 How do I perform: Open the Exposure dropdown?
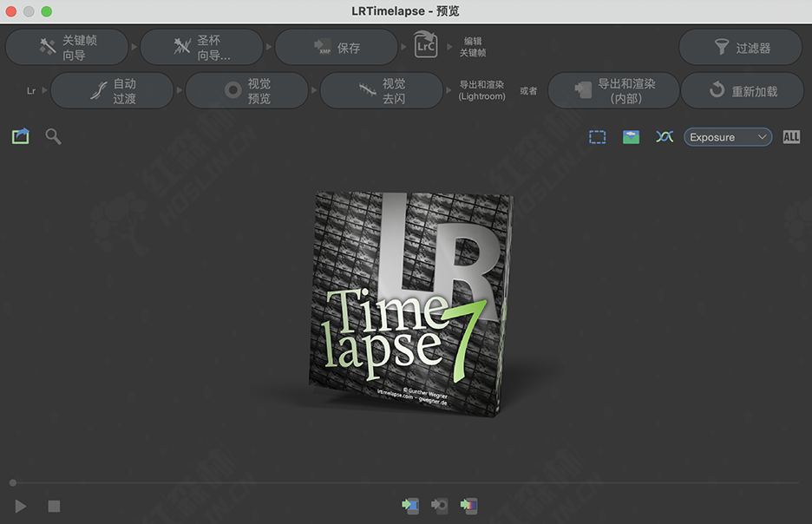tap(728, 137)
